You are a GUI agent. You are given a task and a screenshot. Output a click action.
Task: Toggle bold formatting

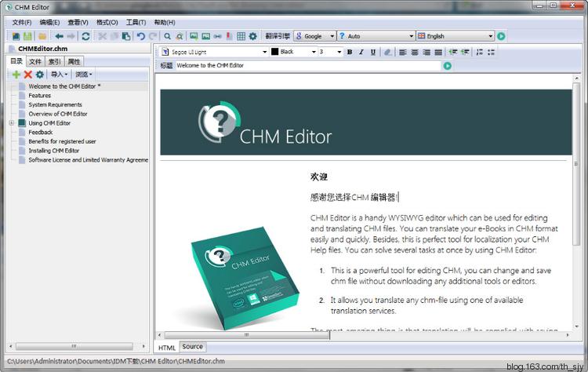click(350, 52)
